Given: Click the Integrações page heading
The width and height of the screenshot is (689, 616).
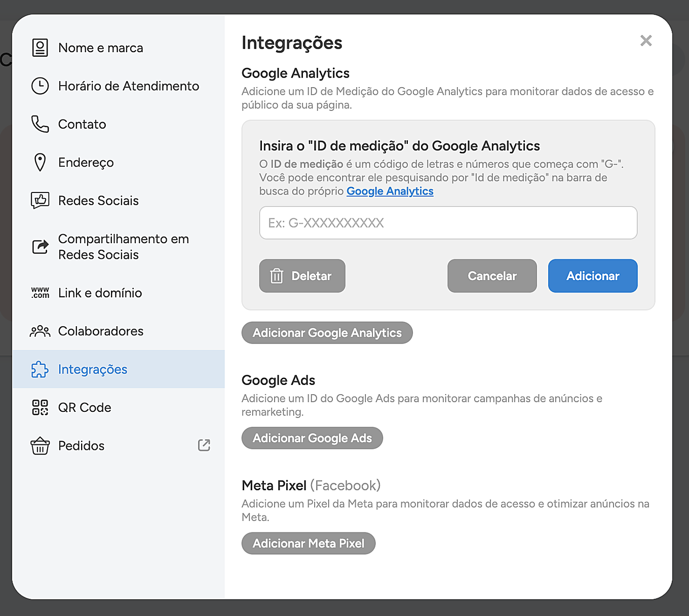Looking at the screenshot, I should tap(292, 43).
